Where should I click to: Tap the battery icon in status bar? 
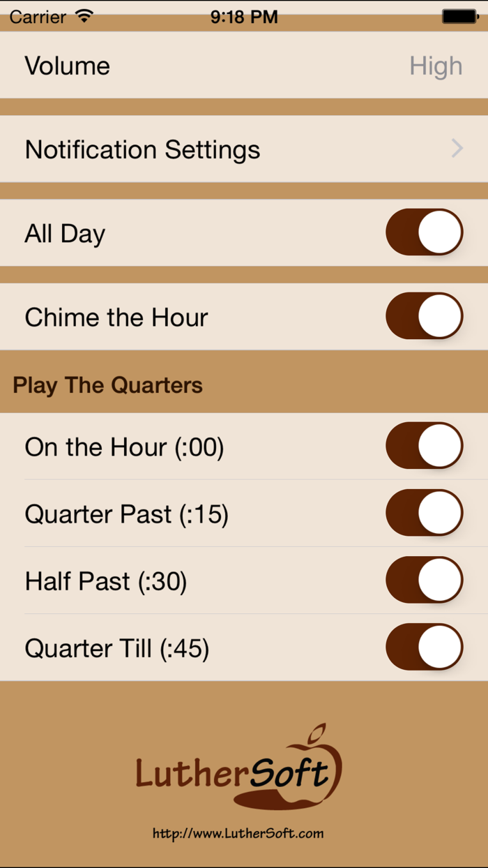pos(459,16)
